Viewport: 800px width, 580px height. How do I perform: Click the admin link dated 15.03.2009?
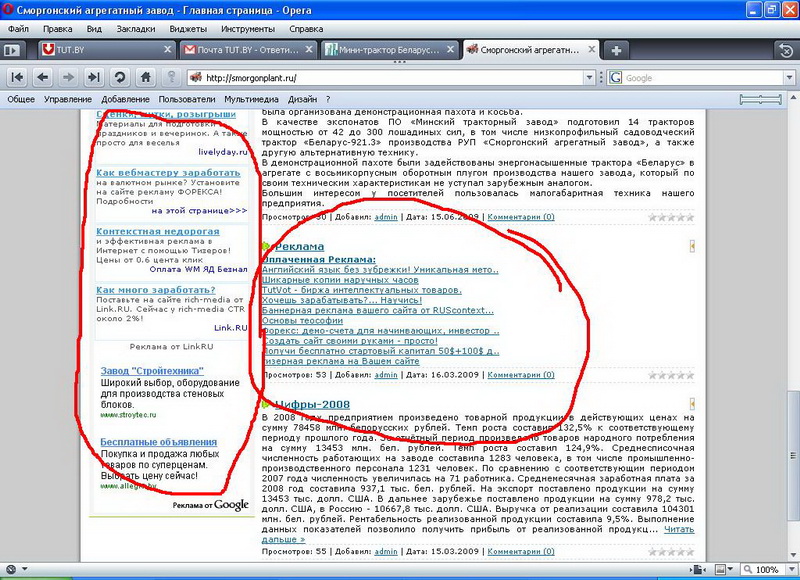tap(386, 551)
